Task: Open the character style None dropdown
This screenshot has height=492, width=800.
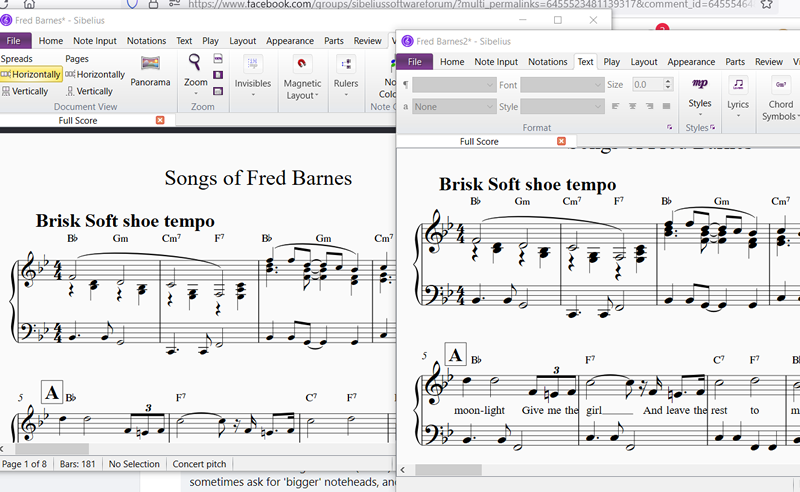Action: coord(454,107)
